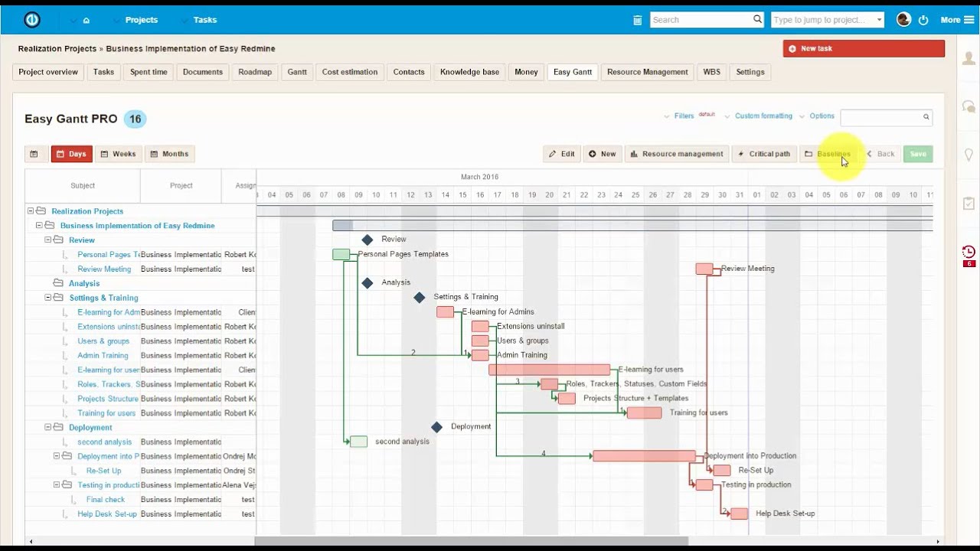Switch to Days zoom view

(x=72, y=154)
